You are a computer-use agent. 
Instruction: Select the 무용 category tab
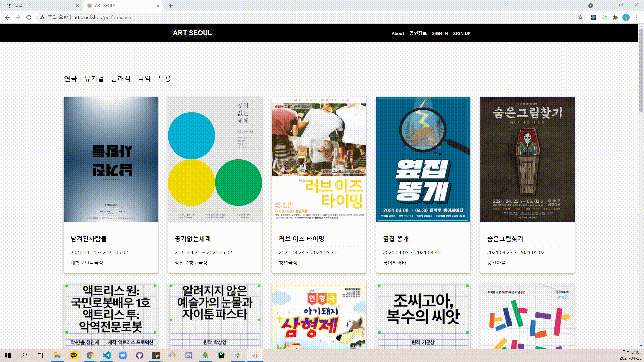pyautogui.click(x=164, y=79)
